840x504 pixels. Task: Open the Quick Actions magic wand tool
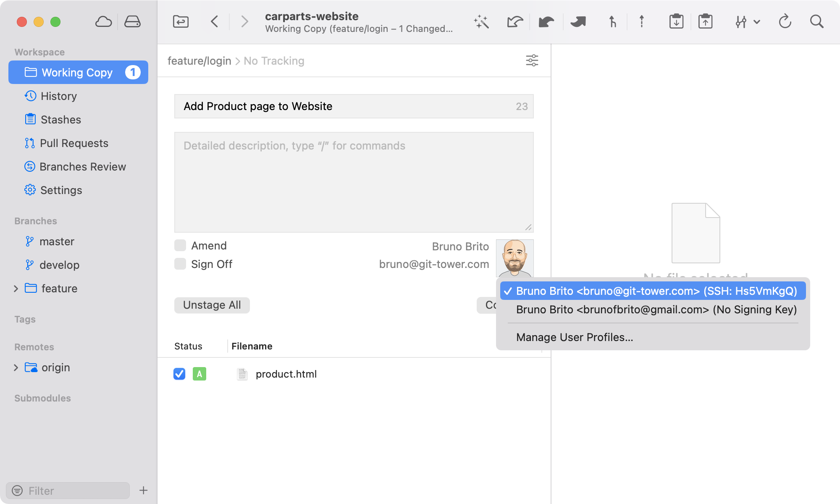coord(481,21)
